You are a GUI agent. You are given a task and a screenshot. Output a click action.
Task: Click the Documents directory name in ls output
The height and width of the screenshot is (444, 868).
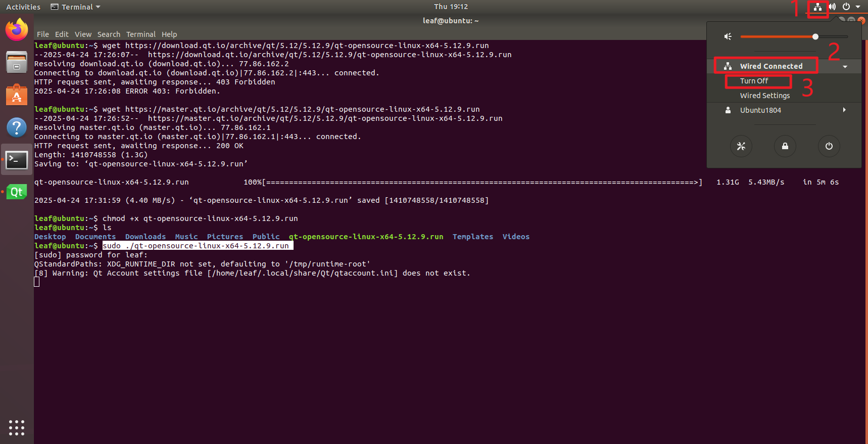click(x=95, y=237)
